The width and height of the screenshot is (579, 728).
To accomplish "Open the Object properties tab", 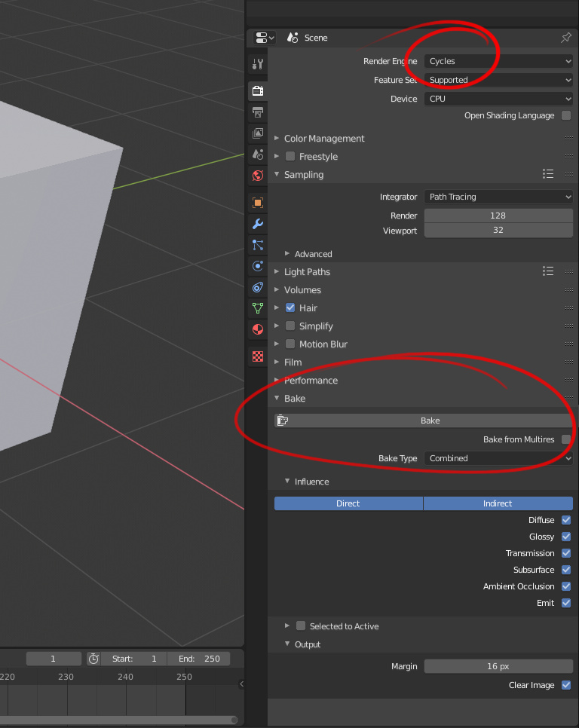I will 258,203.
